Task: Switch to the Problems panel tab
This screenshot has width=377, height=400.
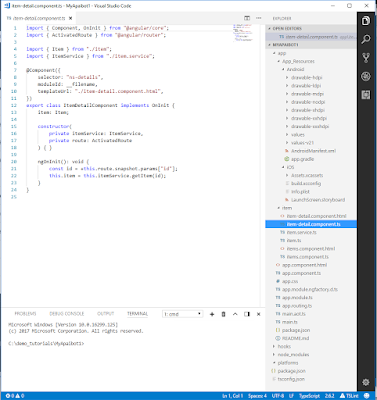Action: pos(25,314)
